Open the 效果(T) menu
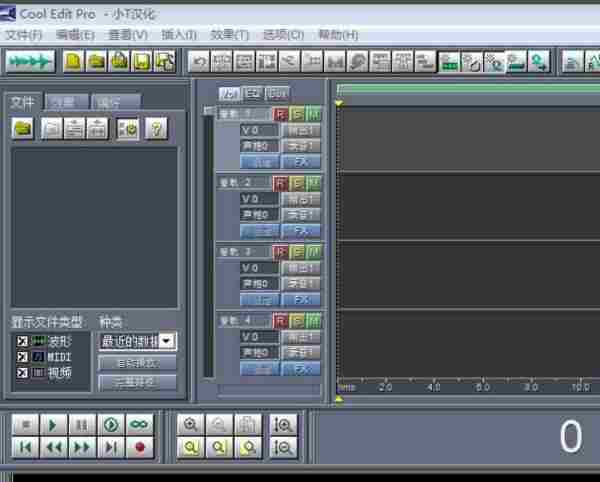This screenshot has height=482, width=600. coord(229,34)
